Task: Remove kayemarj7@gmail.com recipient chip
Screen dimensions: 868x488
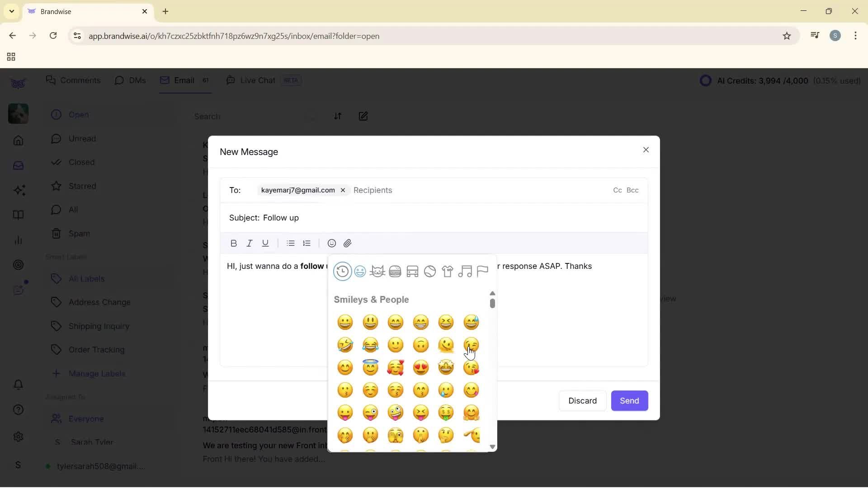Action: click(343, 190)
